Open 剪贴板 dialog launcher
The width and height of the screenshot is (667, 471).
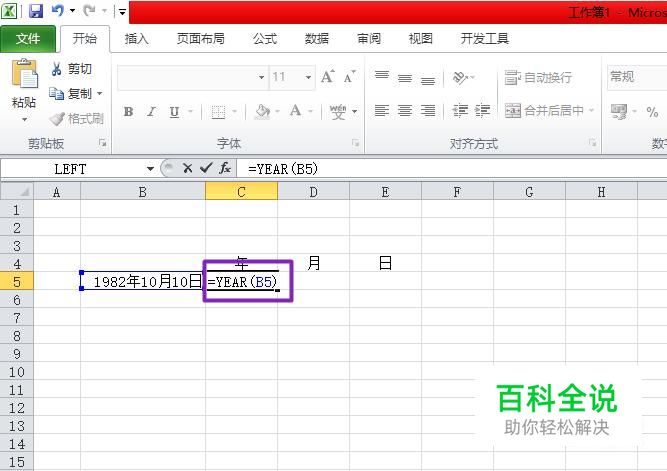pyautogui.click(x=103, y=143)
